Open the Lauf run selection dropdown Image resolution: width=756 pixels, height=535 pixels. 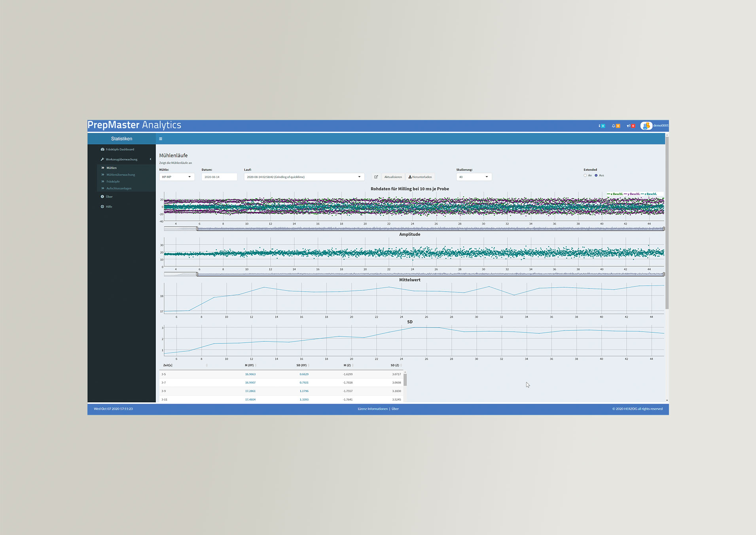[x=304, y=177]
